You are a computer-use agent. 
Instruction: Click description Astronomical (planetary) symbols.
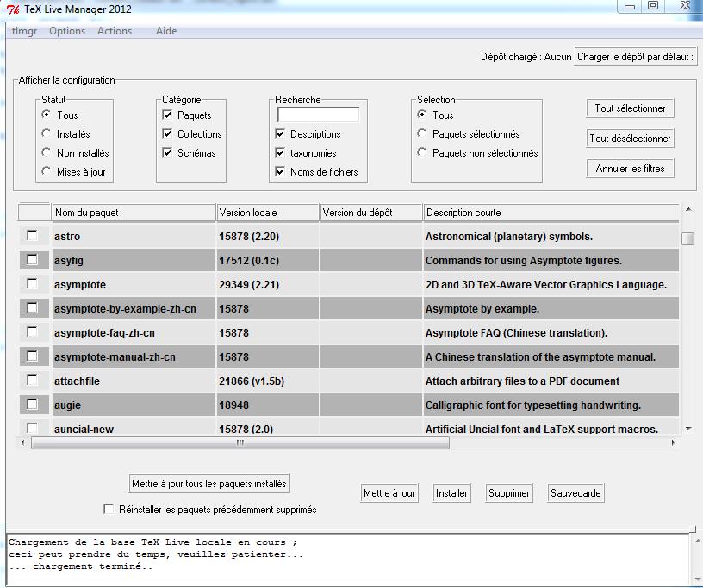509,236
